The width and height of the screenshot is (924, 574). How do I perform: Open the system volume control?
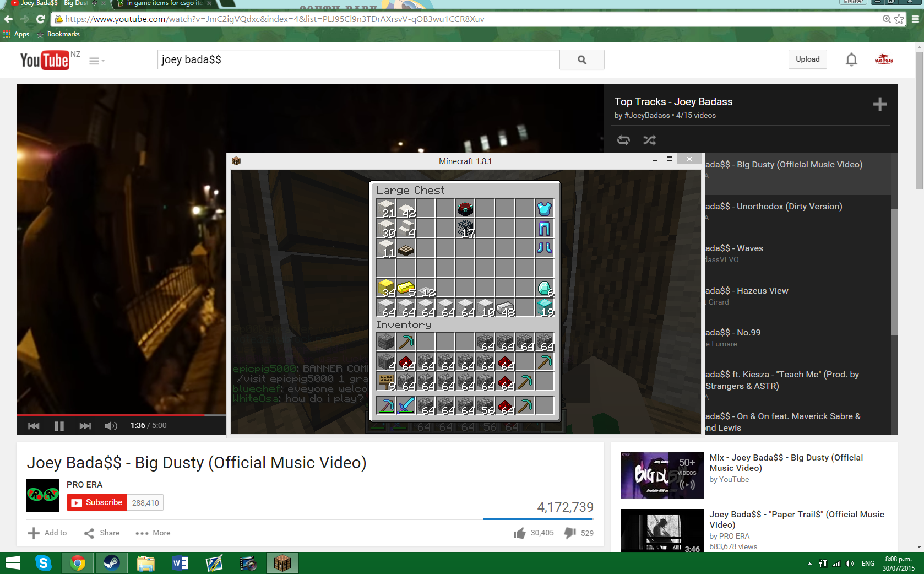[850, 564]
